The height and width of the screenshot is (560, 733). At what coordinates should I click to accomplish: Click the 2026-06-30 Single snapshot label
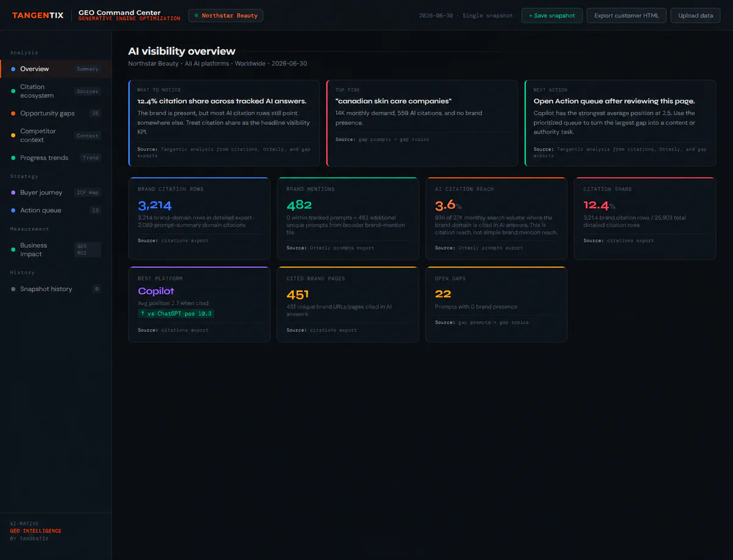[466, 15]
